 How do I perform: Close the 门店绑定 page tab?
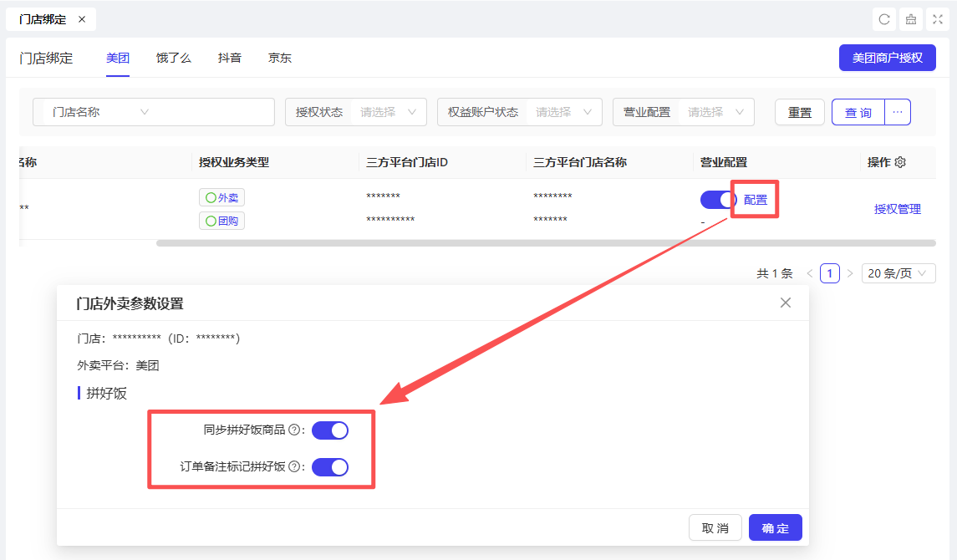tap(82, 19)
